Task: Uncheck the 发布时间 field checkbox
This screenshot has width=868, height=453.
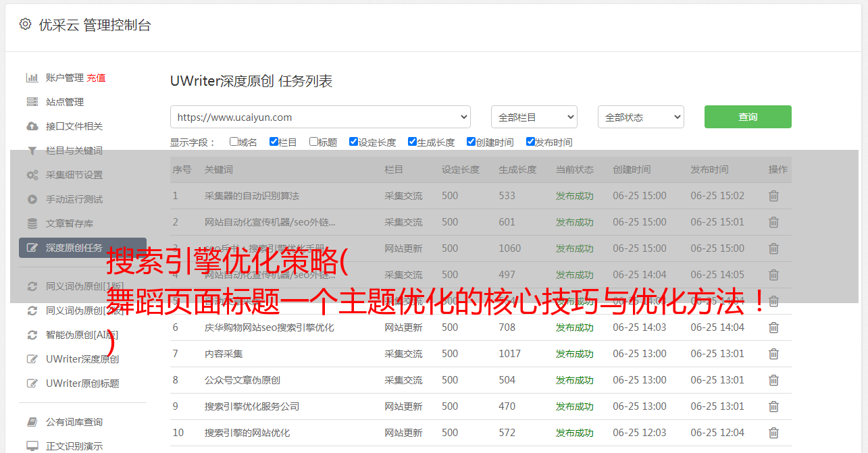Action: [530, 142]
